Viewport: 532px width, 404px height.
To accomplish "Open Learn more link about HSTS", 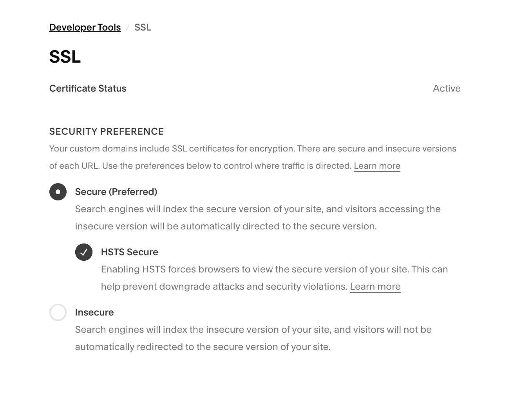I will pyautogui.click(x=375, y=287).
